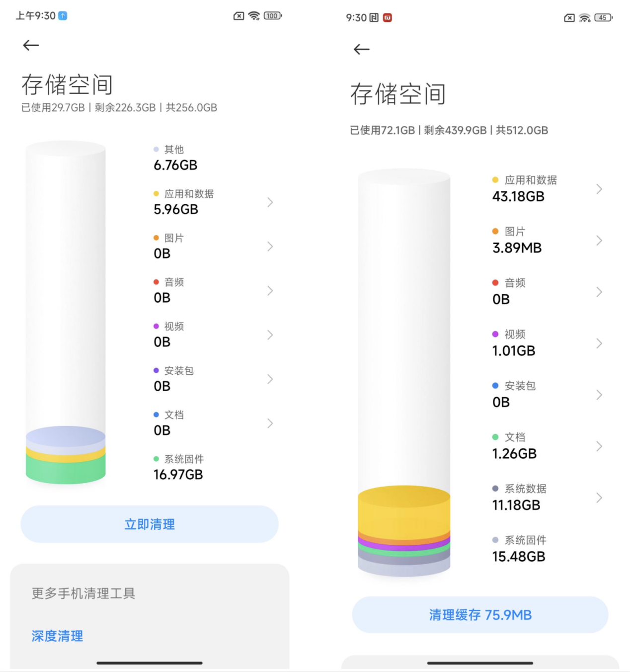The image size is (630, 672).
Task: Tap the purple dot beside 视频 1.01GB
Action: 495,334
